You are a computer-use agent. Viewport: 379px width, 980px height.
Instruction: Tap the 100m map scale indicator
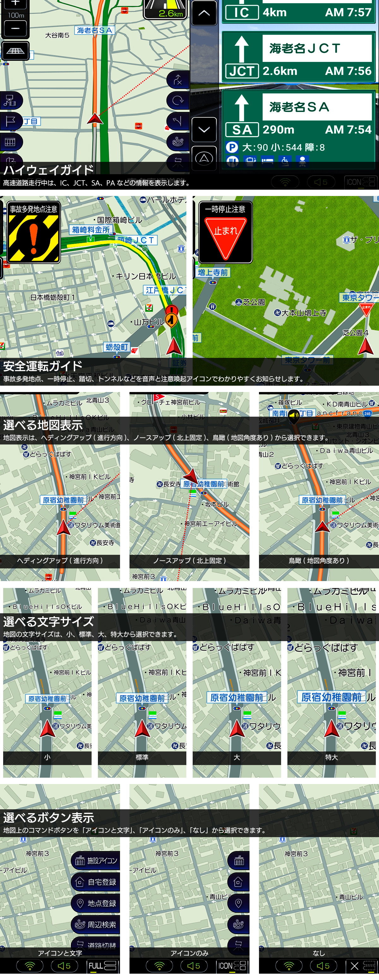point(15,15)
